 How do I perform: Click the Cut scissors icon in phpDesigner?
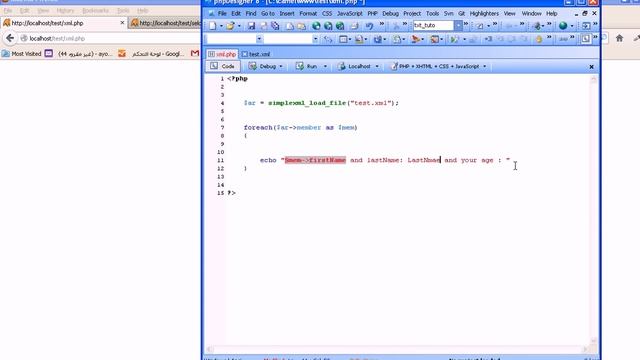396,26
